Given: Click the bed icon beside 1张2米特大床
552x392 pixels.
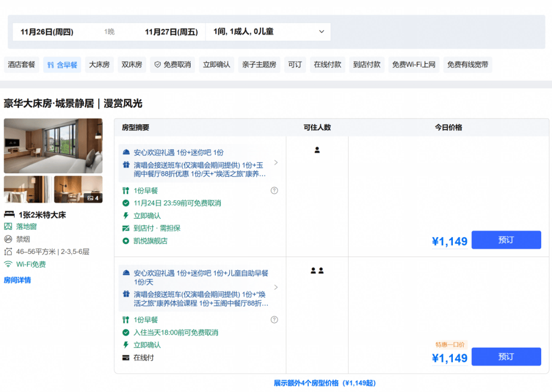Looking at the screenshot, I should (x=9, y=214).
